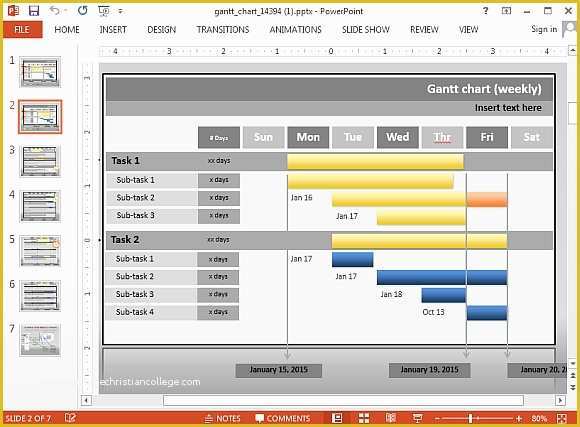Switch to the VIEW tab
Image resolution: width=580 pixels, height=427 pixels.
pyautogui.click(x=469, y=30)
